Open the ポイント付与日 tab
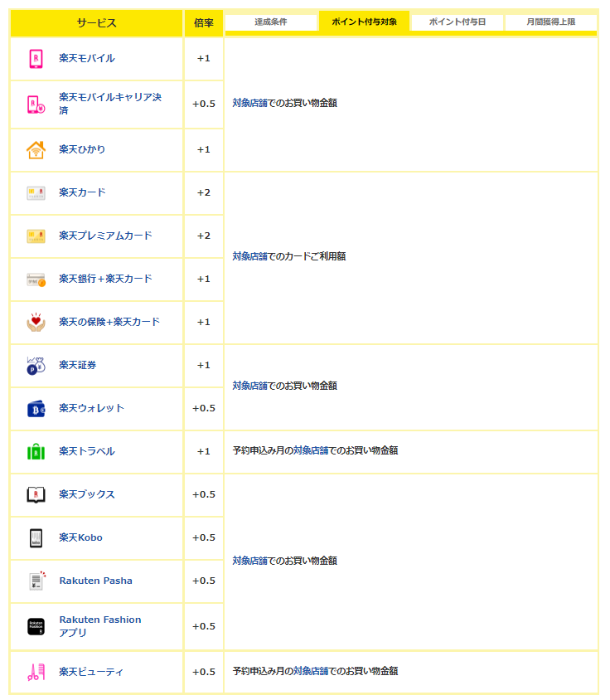 pos(457,22)
